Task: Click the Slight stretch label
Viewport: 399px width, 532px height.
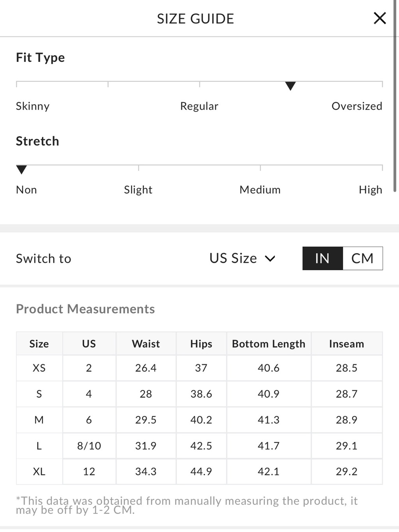Action: click(138, 190)
